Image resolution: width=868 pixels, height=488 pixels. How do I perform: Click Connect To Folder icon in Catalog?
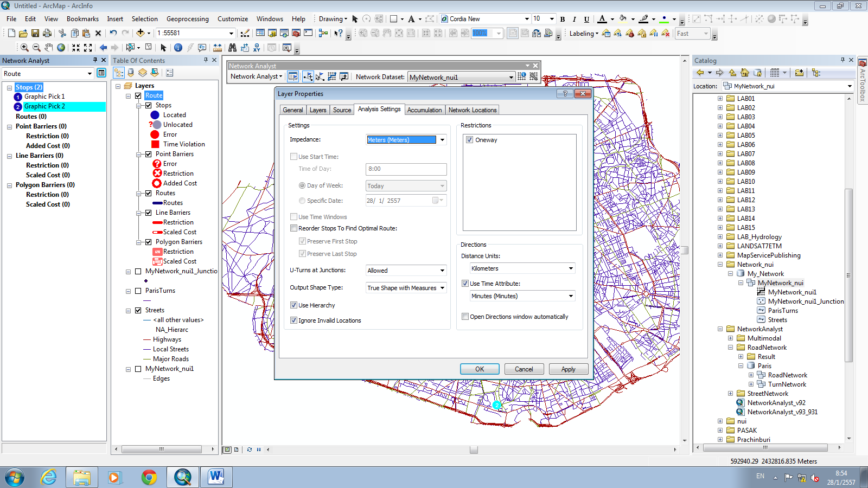(x=799, y=73)
